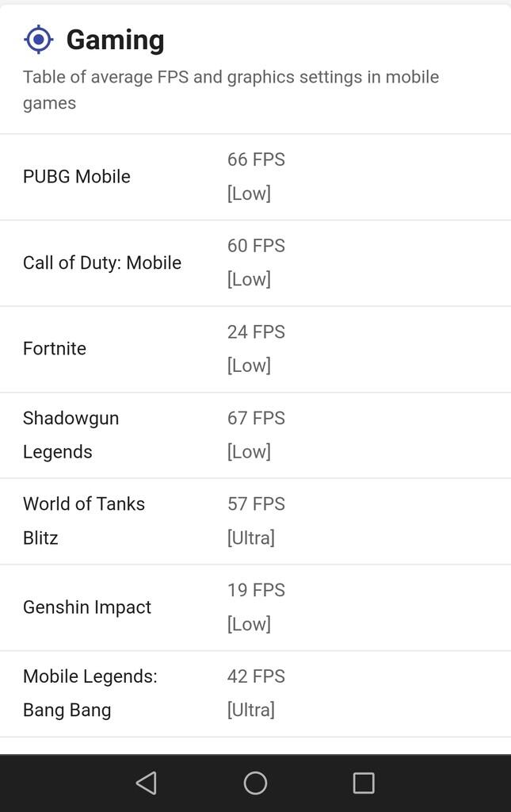511x812 pixels.
Task: Tap the Genshin Impact game name
Action: click(x=87, y=607)
